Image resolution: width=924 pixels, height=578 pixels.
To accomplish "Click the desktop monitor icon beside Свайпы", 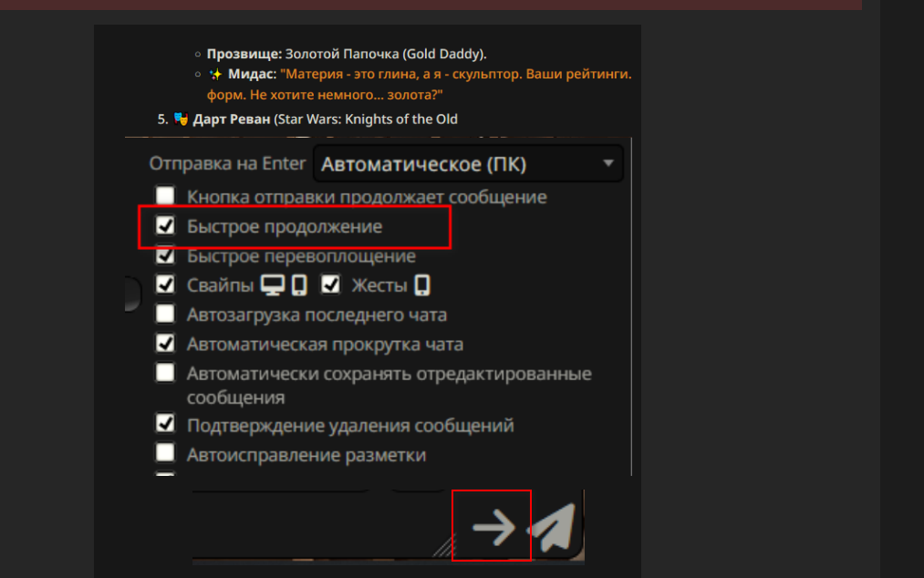I will tap(273, 285).
